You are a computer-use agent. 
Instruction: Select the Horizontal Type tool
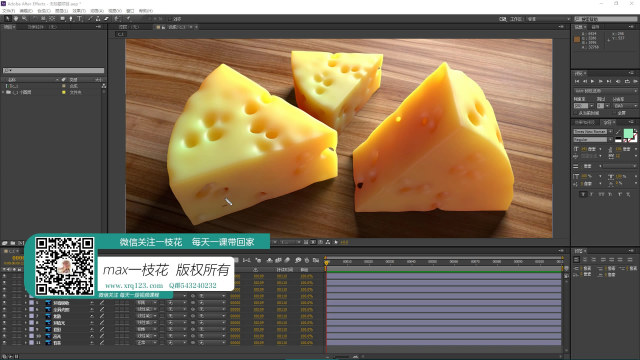pos(80,19)
